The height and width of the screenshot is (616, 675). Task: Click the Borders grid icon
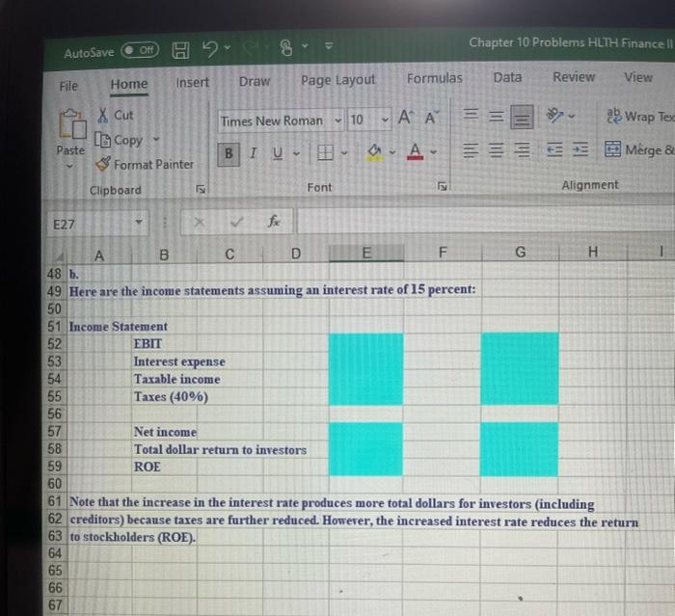pos(325,152)
